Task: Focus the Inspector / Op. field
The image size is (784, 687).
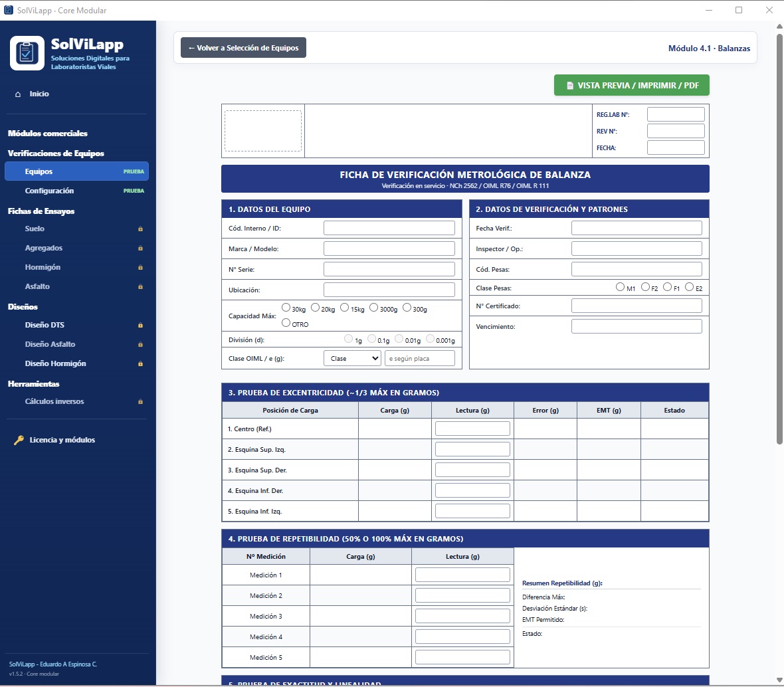Action: 637,248
